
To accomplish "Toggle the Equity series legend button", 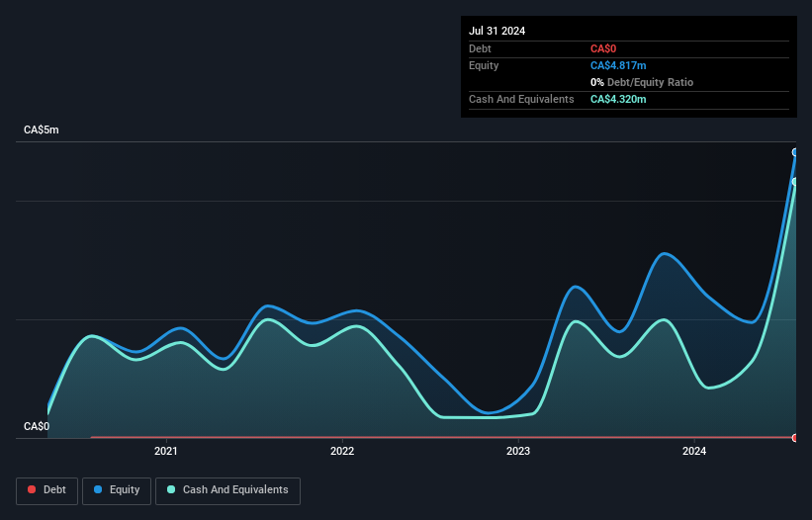I will click(x=117, y=490).
